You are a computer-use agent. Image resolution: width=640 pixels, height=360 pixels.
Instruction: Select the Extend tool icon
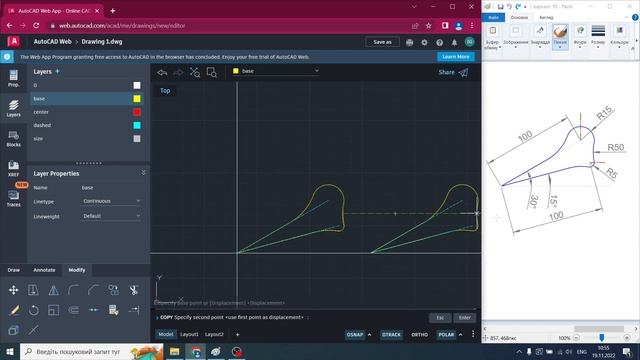click(133, 310)
